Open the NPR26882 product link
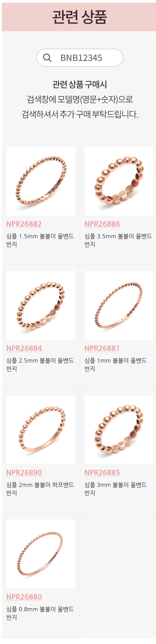Image resolution: width=156 pixels, height=644 pixels. tap(24, 224)
